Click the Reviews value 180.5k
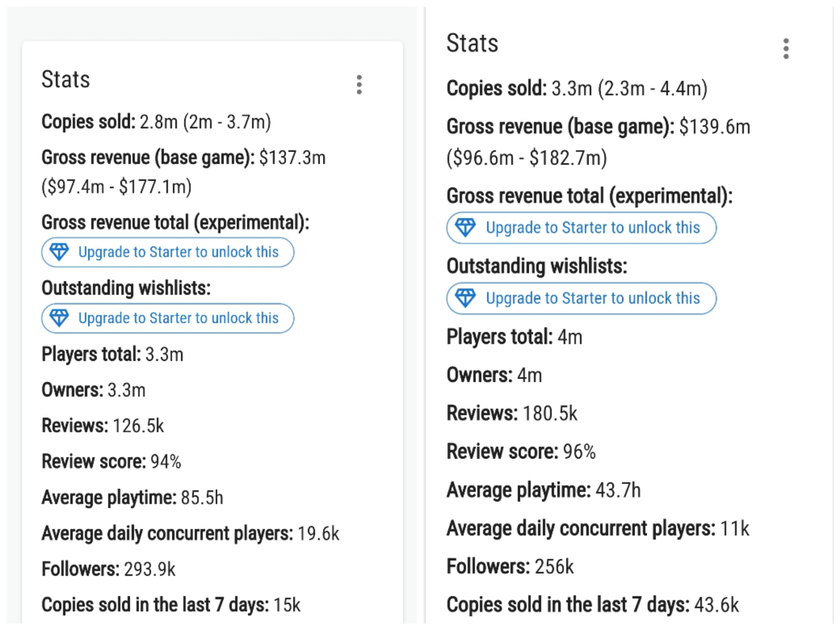Screen dimensions: 840x630 point(550,413)
